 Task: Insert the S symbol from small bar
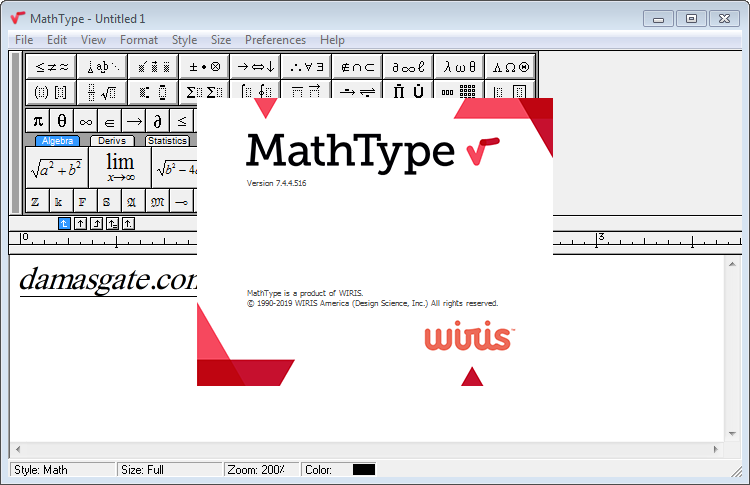(x=108, y=201)
